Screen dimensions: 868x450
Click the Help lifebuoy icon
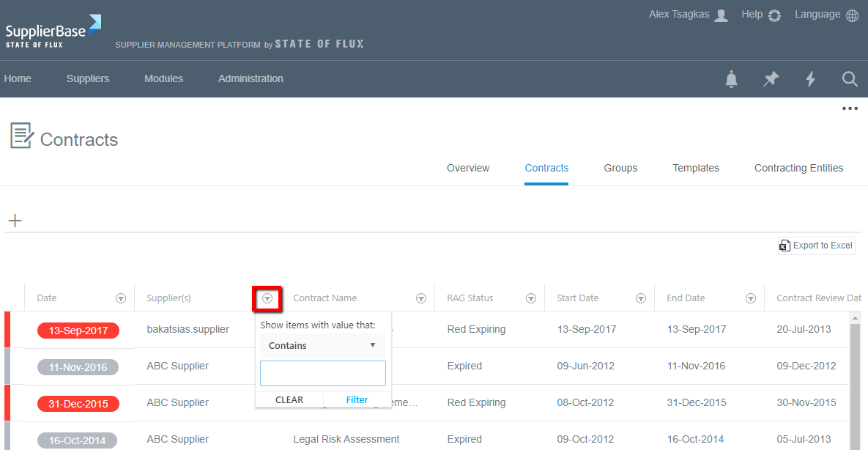(x=775, y=15)
